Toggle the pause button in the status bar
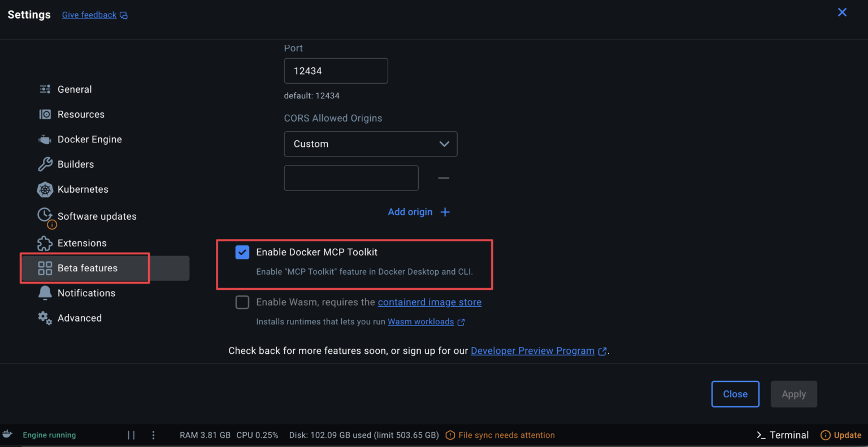The width and height of the screenshot is (868, 447). click(x=131, y=435)
